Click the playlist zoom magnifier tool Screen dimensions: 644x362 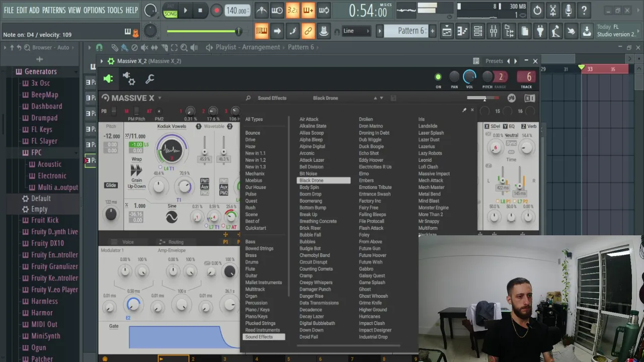(184, 47)
